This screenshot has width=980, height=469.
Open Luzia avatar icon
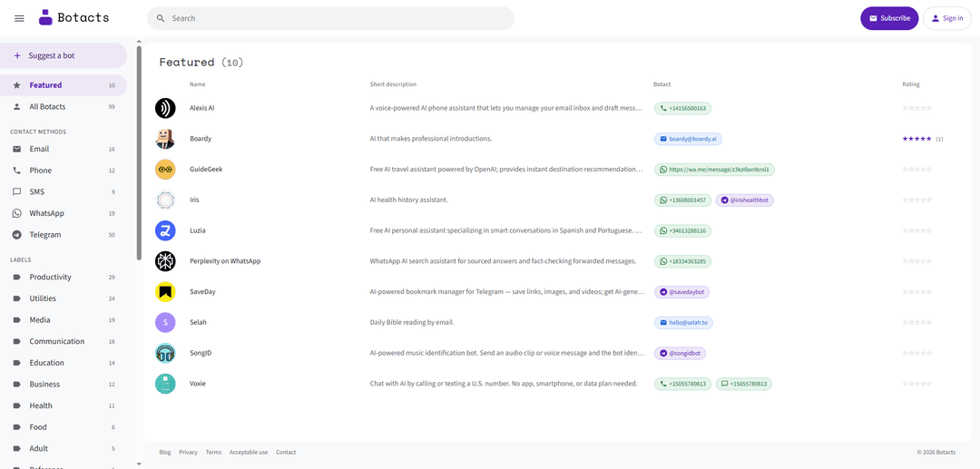[x=165, y=230]
